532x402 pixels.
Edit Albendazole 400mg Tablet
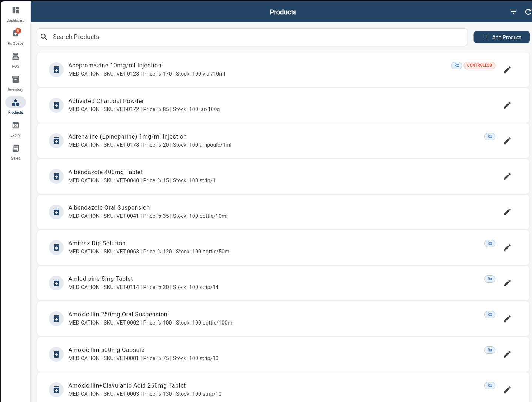(x=507, y=176)
